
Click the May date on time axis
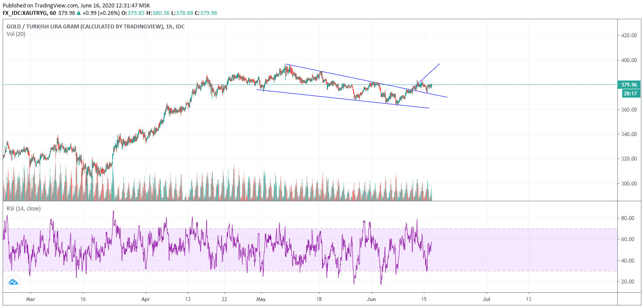coord(261,300)
